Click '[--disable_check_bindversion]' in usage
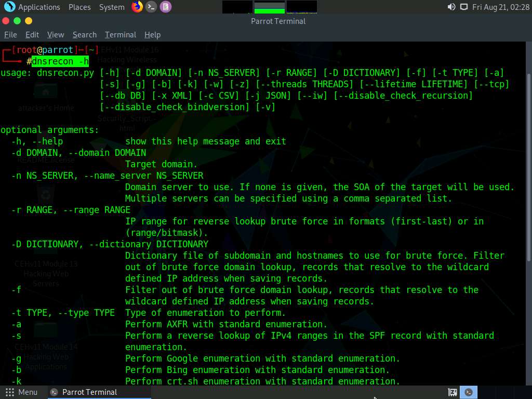 pos(175,107)
